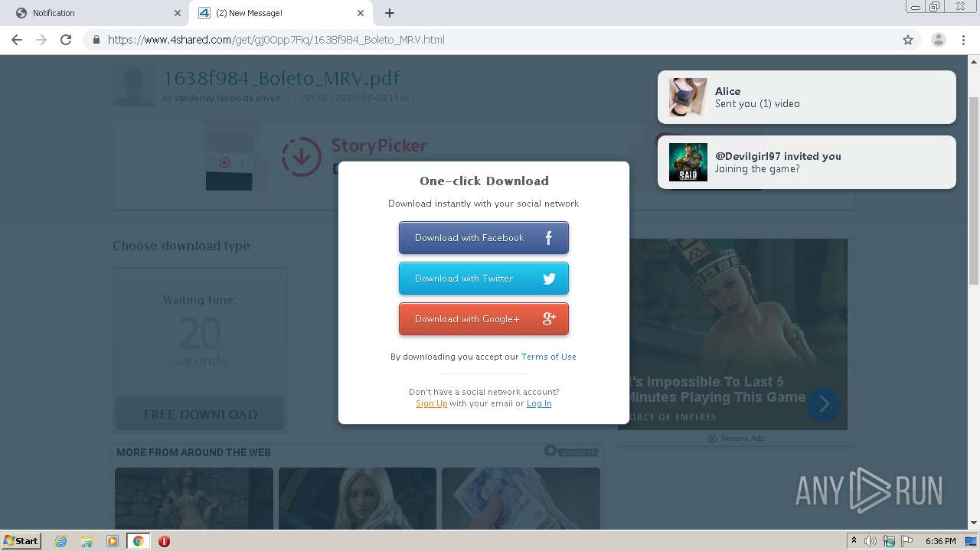Open the red Opera taskbar icon
Image resolution: width=980 pixels, height=551 pixels.
[x=164, y=541]
